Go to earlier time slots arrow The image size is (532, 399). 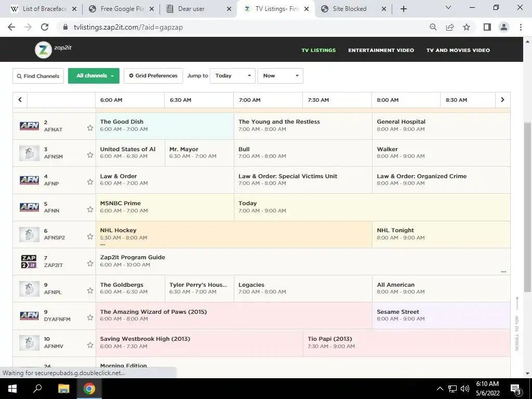pos(20,100)
